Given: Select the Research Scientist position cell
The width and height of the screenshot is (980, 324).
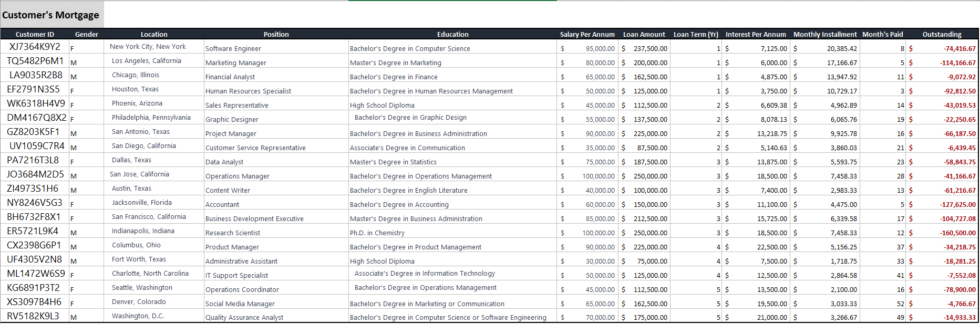Looking at the screenshot, I should (233, 233).
